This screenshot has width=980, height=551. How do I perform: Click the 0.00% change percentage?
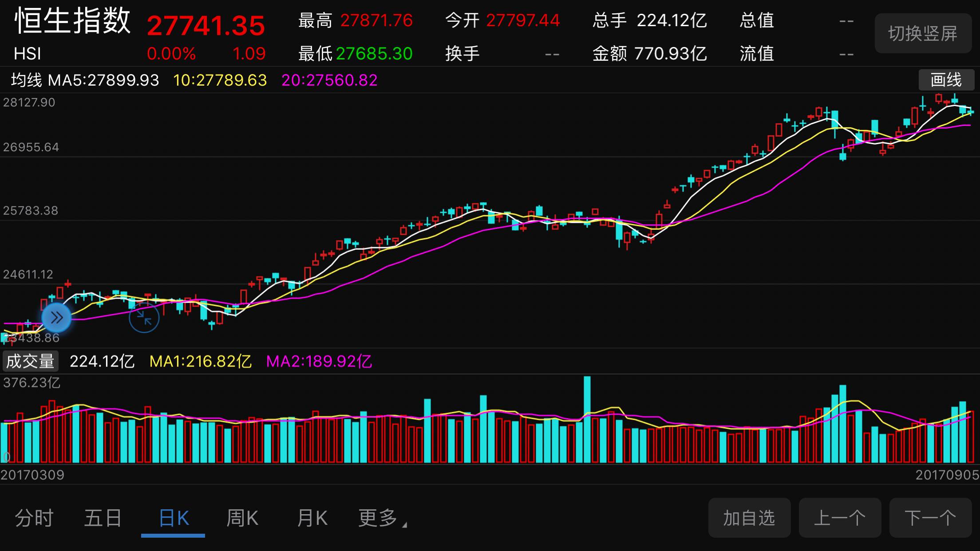click(171, 54)
